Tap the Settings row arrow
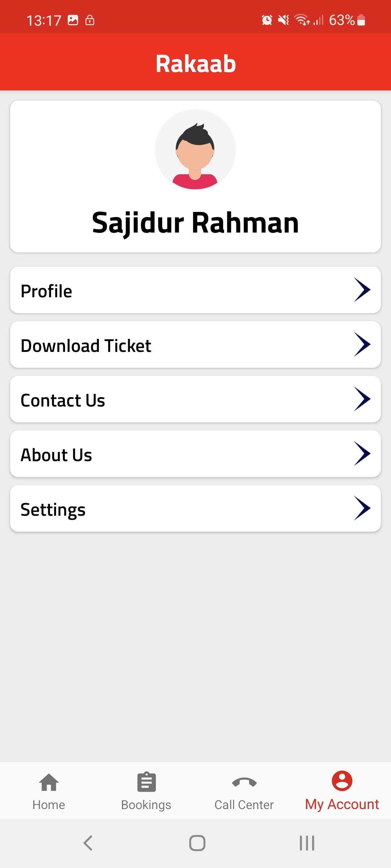 click(x=362, y=508)
